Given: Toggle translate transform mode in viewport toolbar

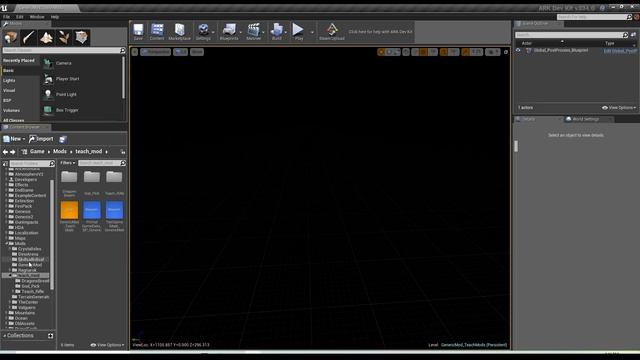Looking at the screenshot, I should (381, 52).
